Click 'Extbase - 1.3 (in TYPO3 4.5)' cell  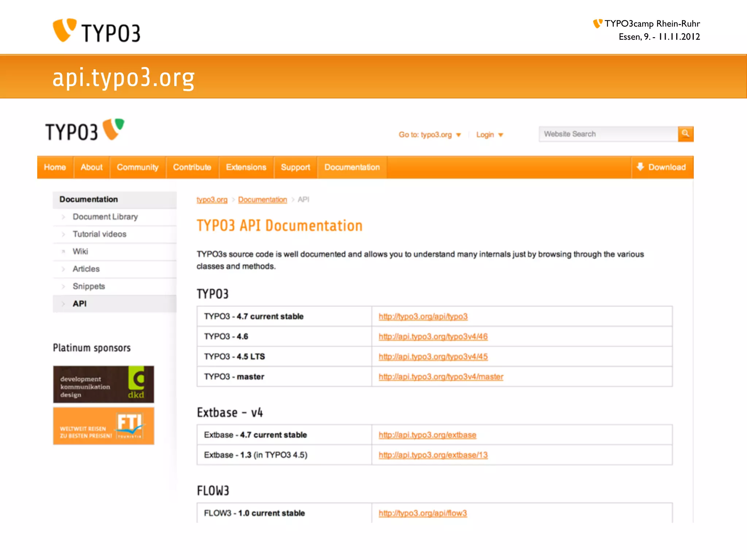[285, 455]
